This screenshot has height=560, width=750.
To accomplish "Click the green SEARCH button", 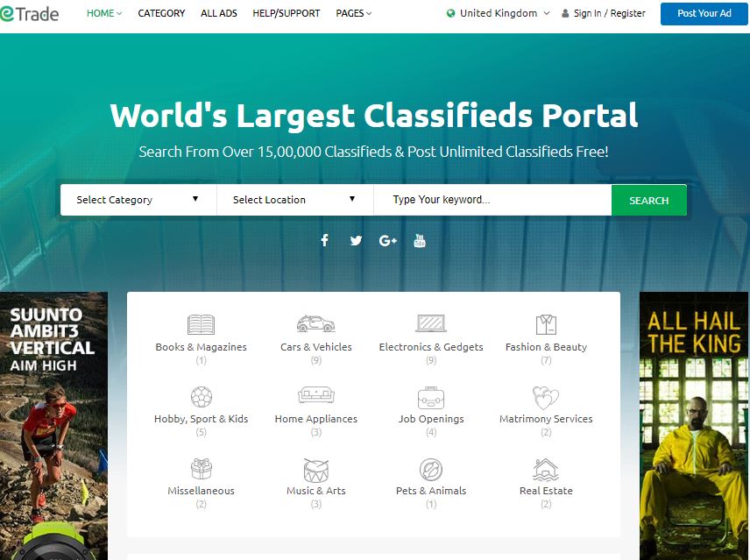I will point(648,200).
